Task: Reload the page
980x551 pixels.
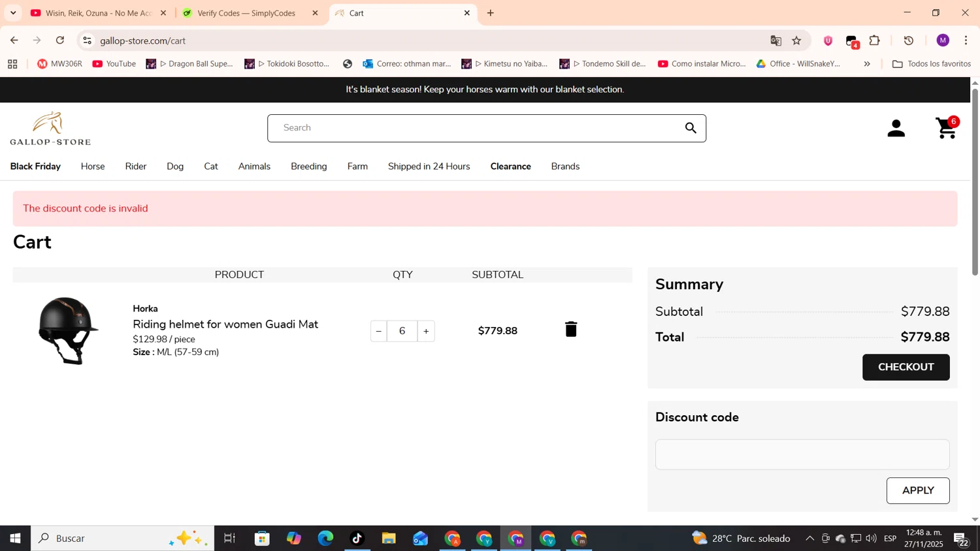Action: click(60, 40)
